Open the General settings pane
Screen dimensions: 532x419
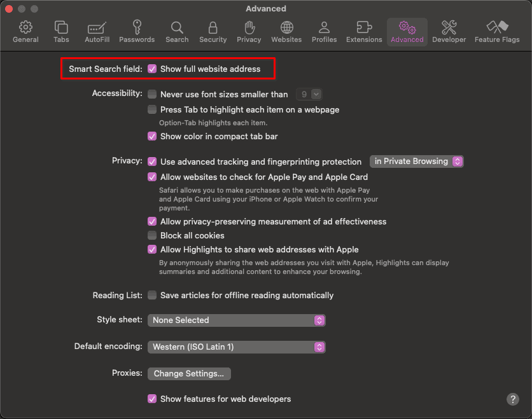[25, 32]
